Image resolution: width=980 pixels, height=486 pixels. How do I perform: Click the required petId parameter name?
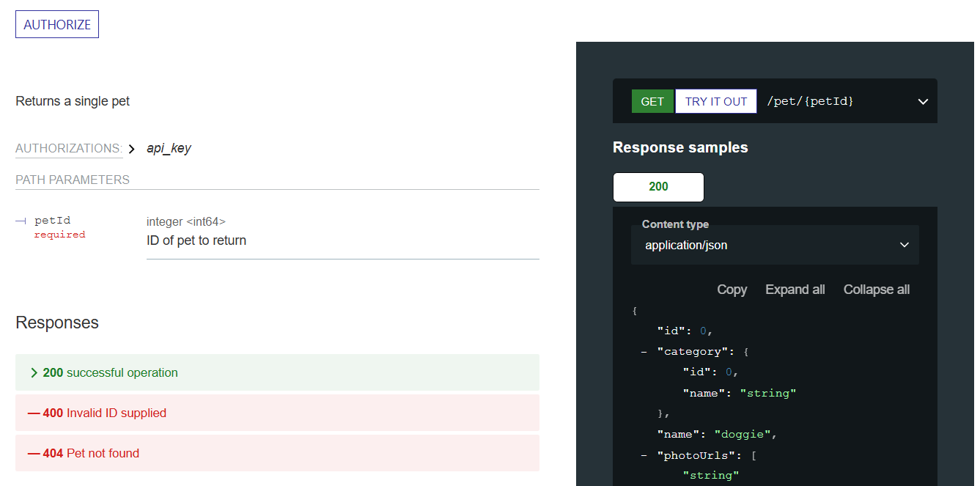point(52,220)
